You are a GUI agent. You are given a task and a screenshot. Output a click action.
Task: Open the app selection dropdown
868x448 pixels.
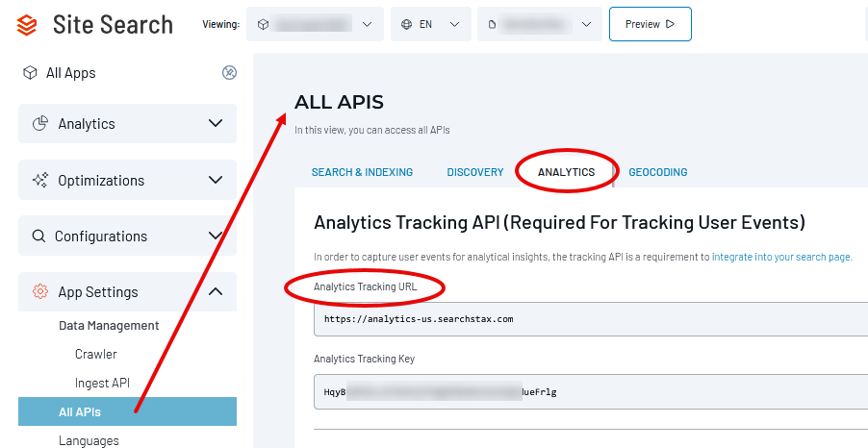click(315, 24)
